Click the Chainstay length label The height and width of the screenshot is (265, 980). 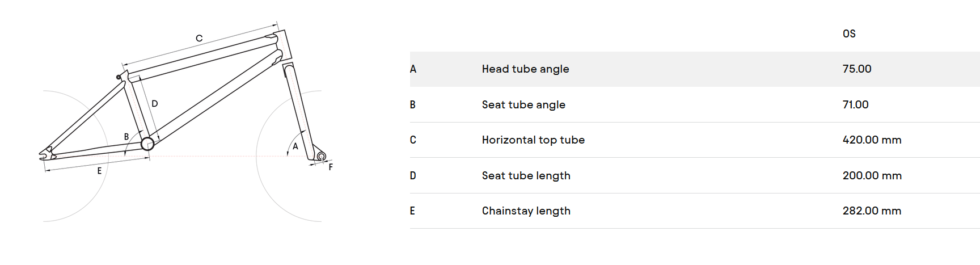pyautogui.click(x=526, y=211)
